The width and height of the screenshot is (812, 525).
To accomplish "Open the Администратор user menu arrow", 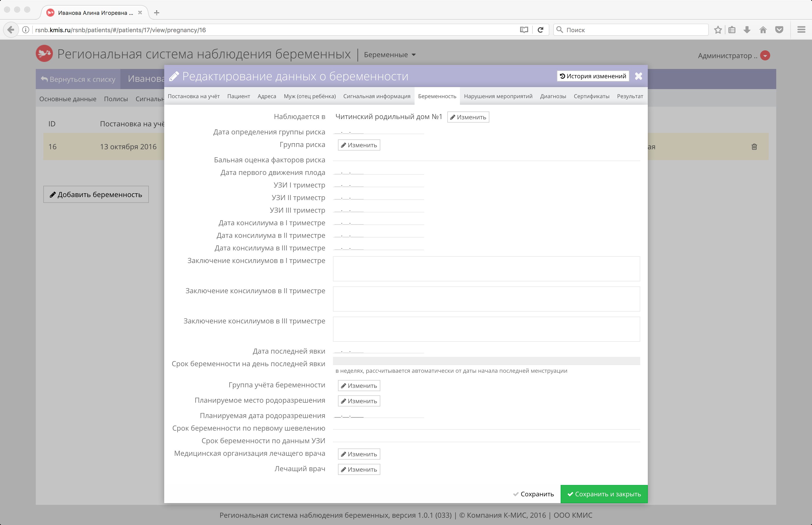I will point(765,56).
